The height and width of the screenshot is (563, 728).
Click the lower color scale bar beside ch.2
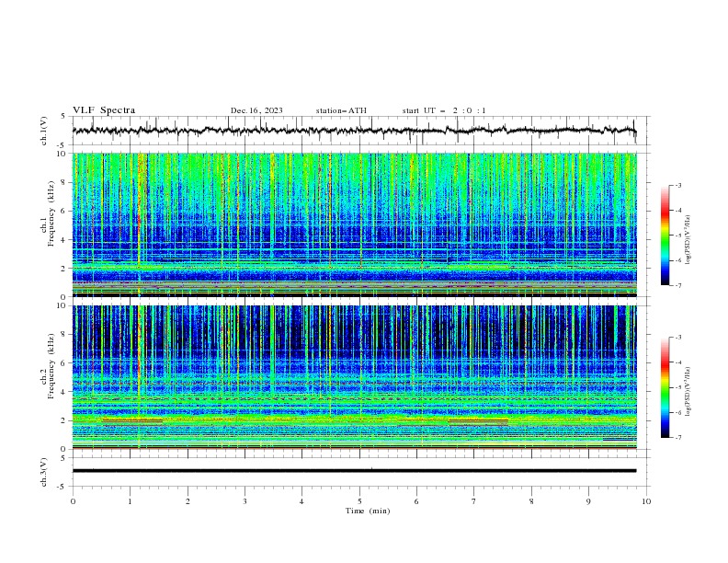pyautogui.click(x=665, y=387)
